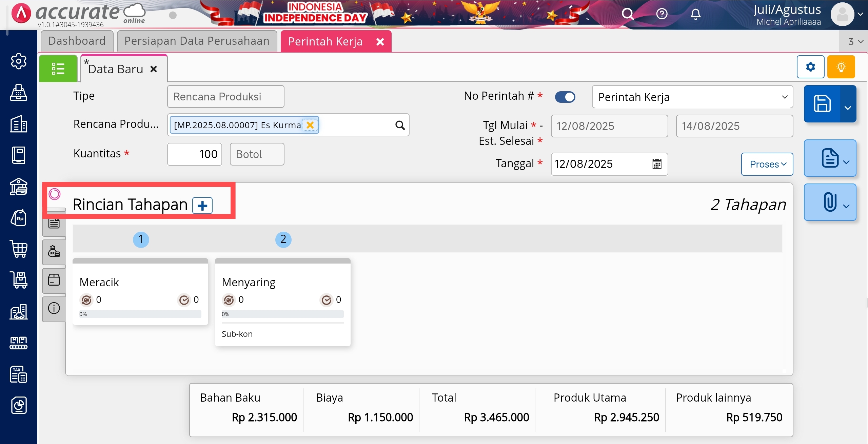
Task: Open the attachment paperclip button
Action: pyautogui.click(x=830, y=202)
